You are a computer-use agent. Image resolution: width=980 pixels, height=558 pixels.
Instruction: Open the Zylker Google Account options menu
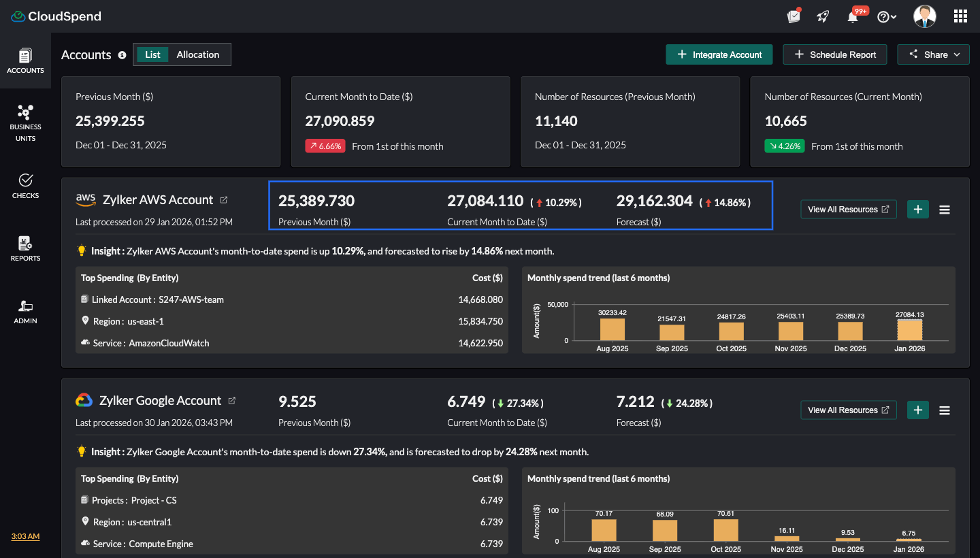click(x=945, y=410)
